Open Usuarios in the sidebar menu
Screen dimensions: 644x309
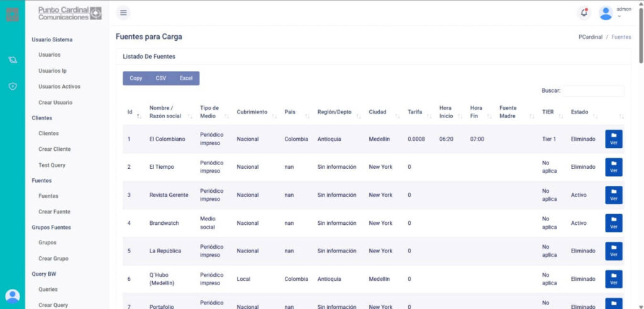[49, 55]
